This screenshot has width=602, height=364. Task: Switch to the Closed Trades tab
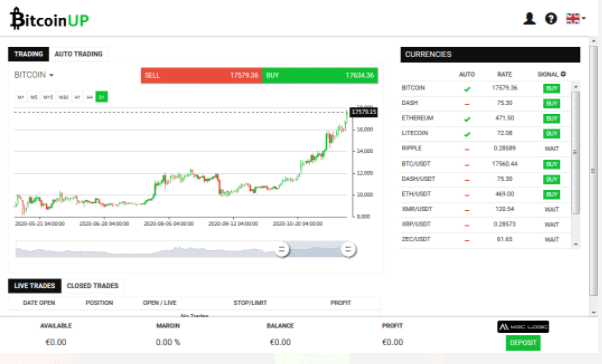click(x=93, y=286)
